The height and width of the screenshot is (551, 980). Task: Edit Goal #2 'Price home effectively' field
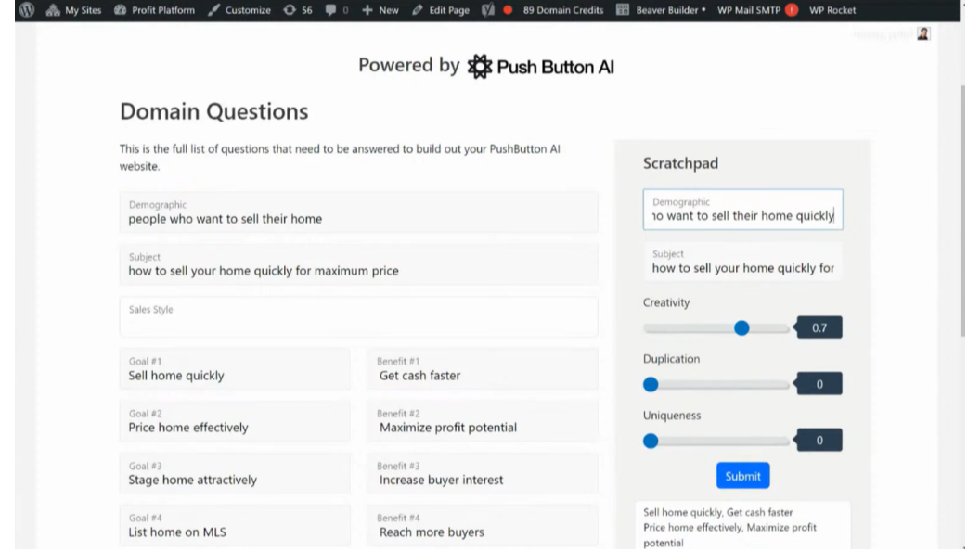[235, 421]
